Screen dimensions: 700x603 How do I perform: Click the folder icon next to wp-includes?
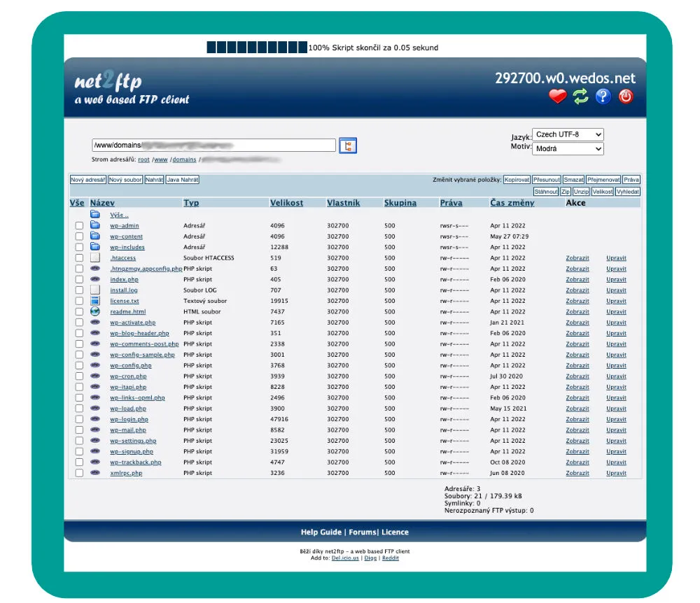(95, 246)
